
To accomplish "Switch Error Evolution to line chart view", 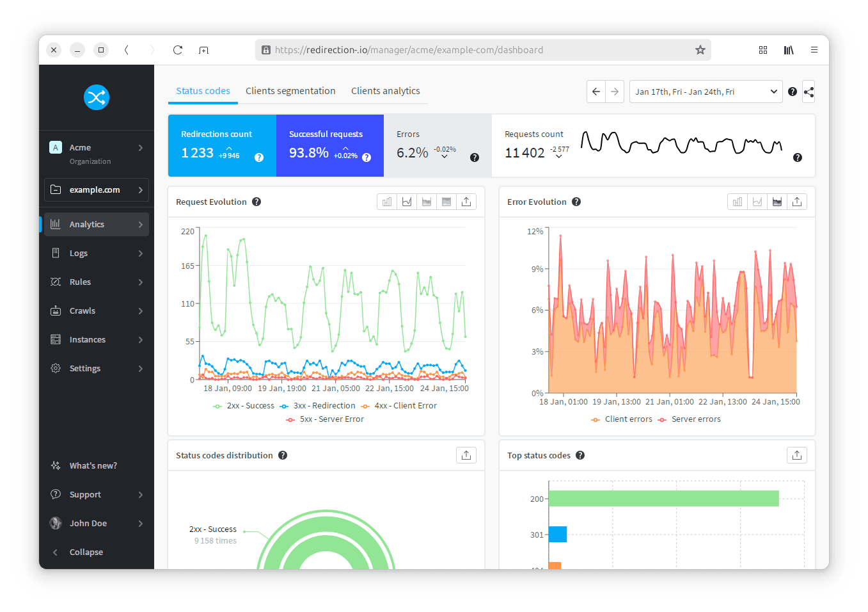I will (757, 202).
